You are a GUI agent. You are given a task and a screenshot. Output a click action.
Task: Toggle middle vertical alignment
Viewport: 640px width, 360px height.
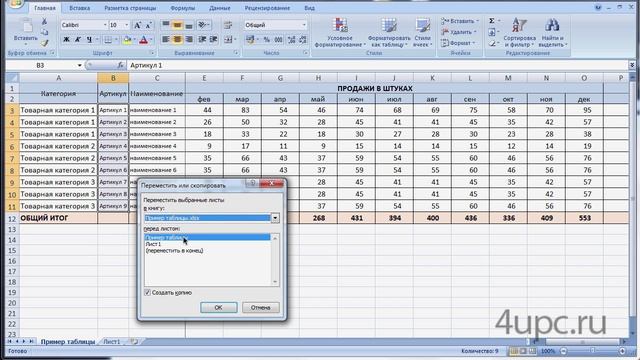[x=177, y=25]
